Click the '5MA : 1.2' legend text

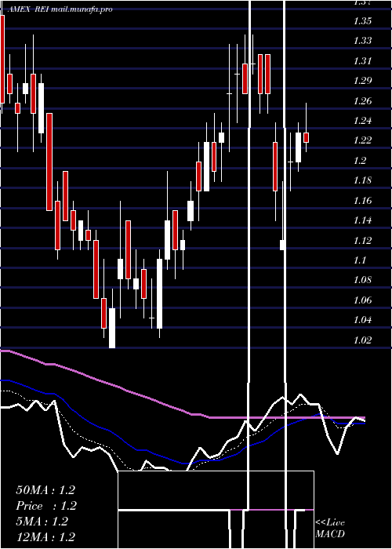pyautogui.click(x=42, y=522)
